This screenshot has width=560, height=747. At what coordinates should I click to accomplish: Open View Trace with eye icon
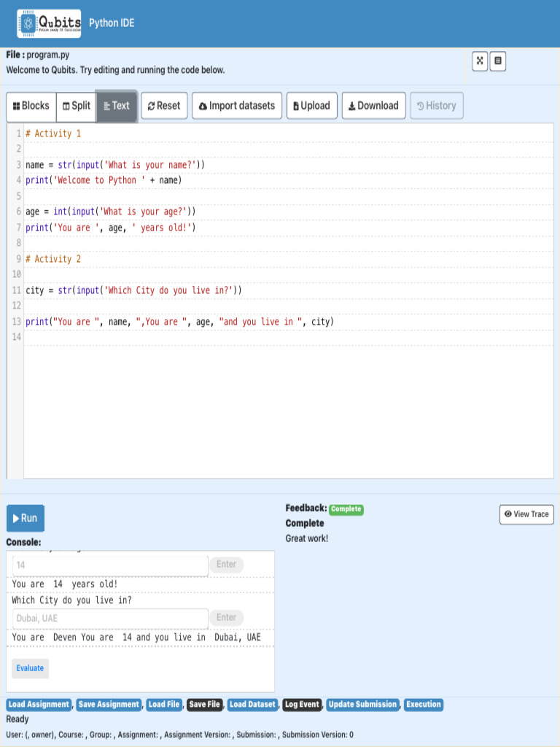526,514
